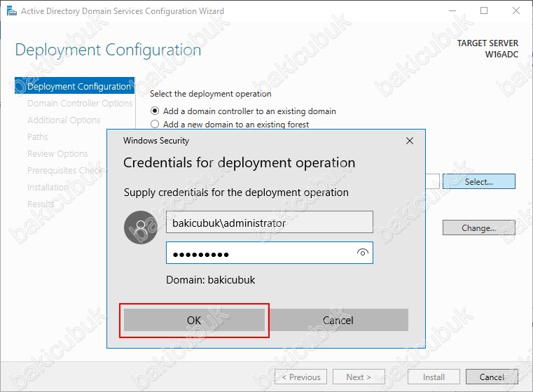
Task: Open the Deployment Configuration step
Action: pos(74,86)
